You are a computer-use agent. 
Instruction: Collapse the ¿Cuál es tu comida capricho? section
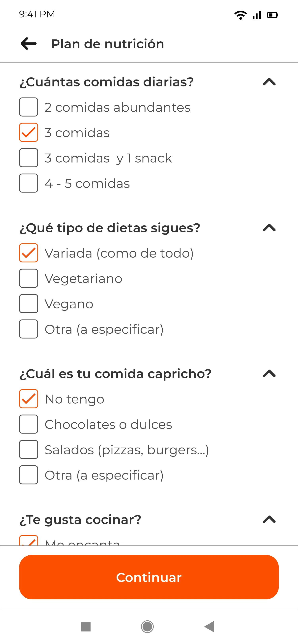(x=269, y=373)
